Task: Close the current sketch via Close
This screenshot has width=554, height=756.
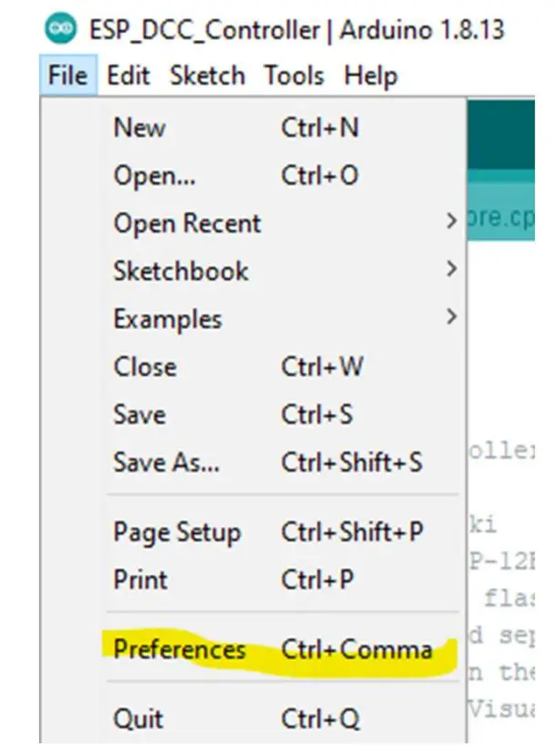Action: (144, 367)
